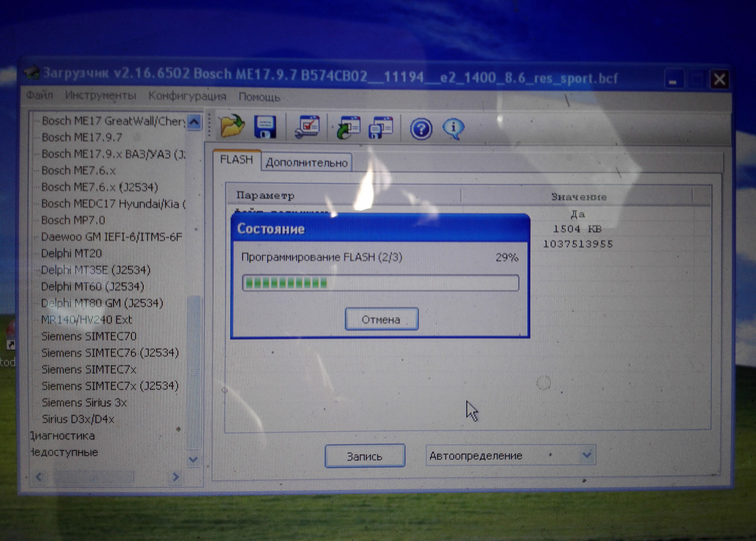
Task: Select Siemens SIMTEC7x (J2534) item
Action: 110,386
